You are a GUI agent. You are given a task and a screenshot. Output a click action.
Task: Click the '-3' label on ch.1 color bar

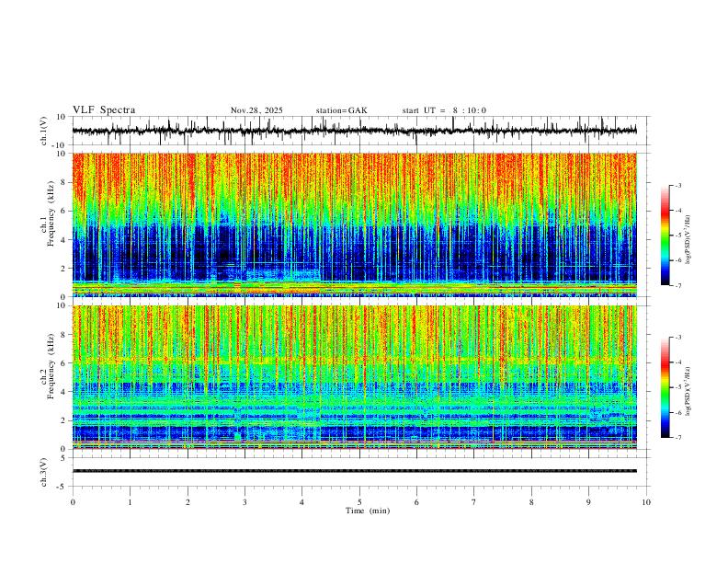677,185
